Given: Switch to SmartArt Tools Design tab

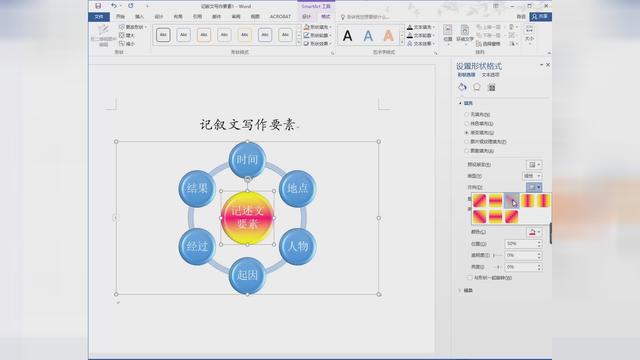Looking at the screenshot, I should 306,17.
